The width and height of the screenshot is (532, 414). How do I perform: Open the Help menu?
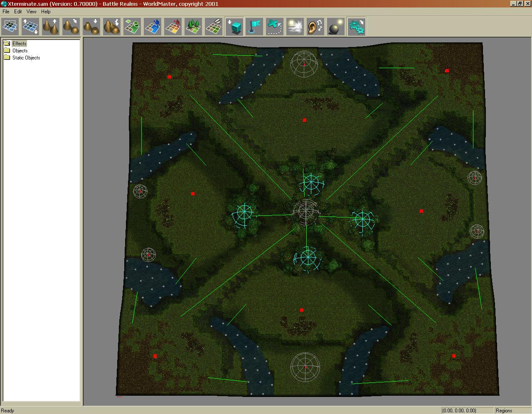pos(46,12)
